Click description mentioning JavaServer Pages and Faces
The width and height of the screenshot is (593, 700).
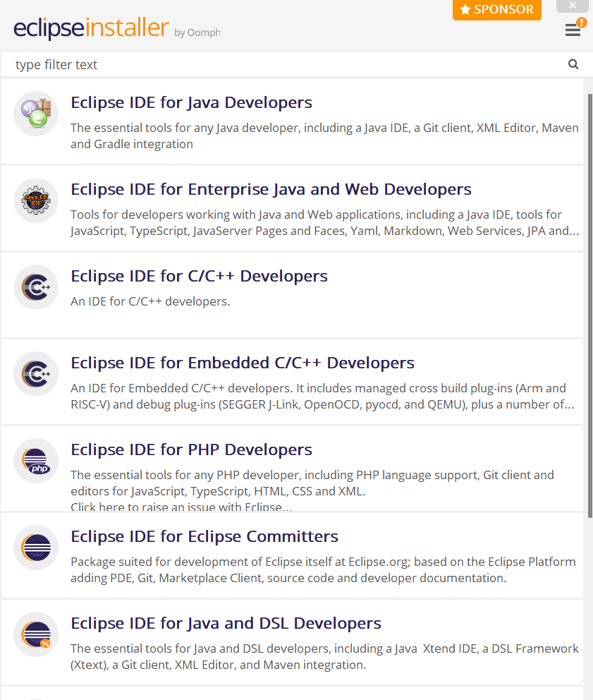[325, 222]
